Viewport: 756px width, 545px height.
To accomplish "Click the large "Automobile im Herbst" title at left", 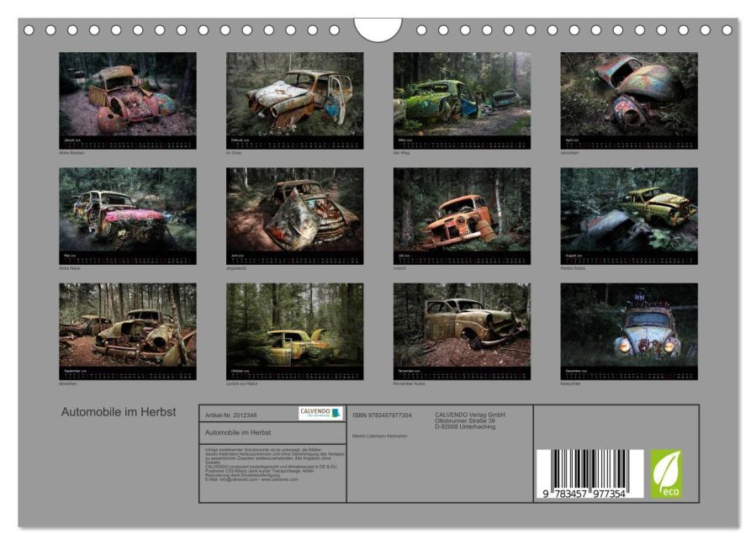I will point(119,412).
